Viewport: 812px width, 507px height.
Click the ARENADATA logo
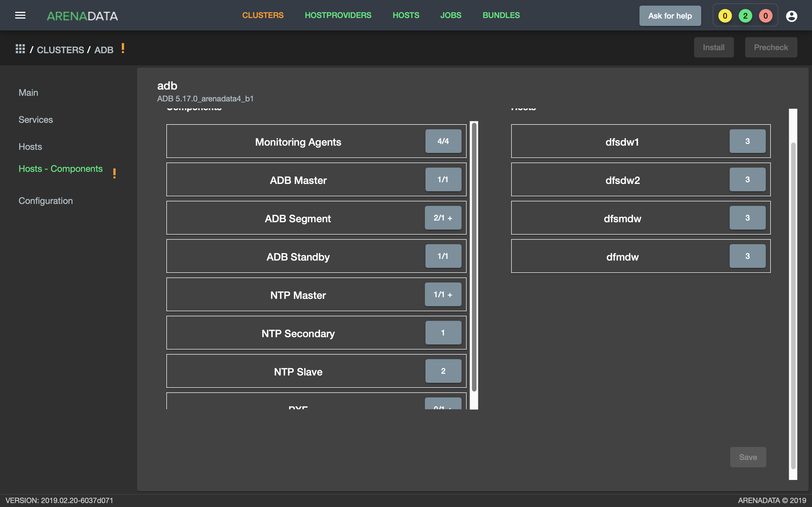(x=82, y=16)
